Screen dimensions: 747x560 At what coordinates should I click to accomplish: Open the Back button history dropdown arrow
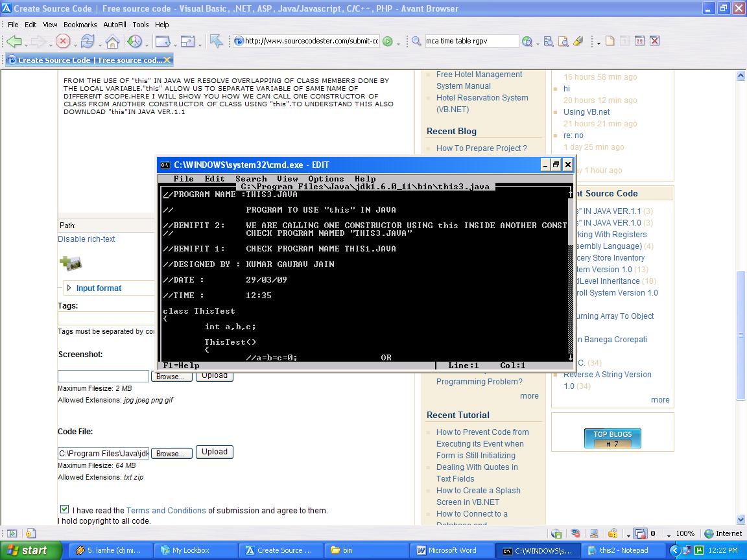click(27, 47)
